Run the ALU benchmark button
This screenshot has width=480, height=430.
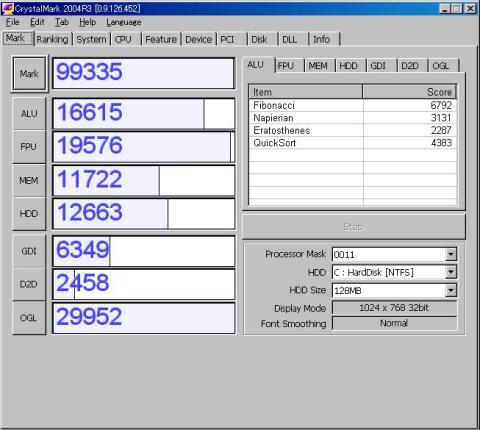click(x=29, y=114)
